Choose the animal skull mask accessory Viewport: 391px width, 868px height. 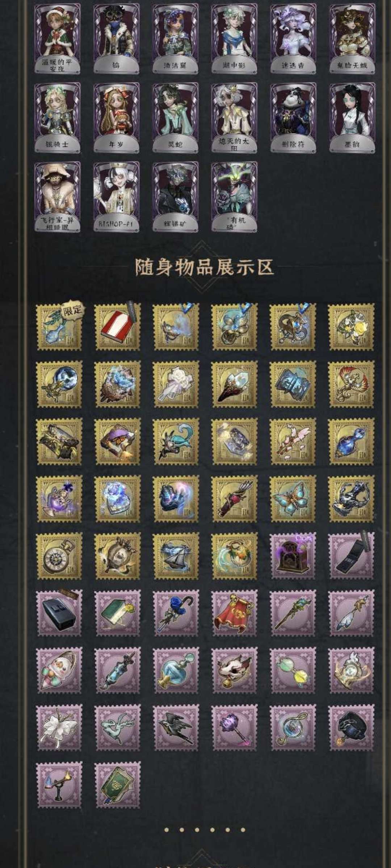coord(234,670)
